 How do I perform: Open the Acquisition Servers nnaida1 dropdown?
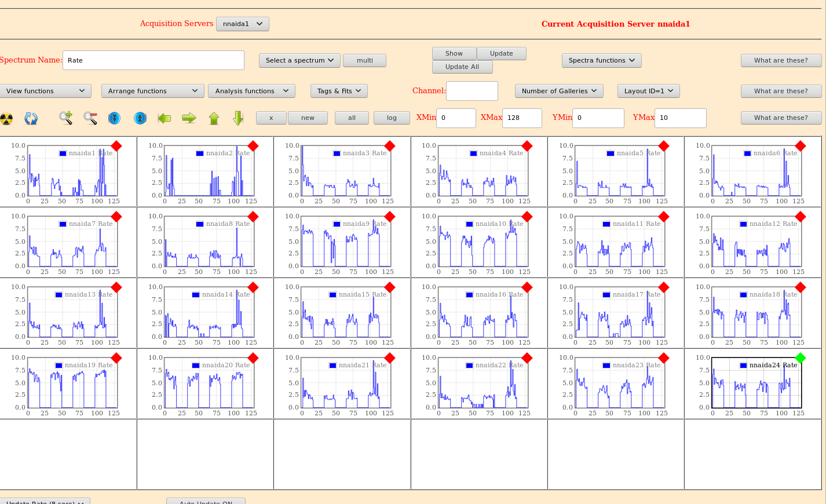[242, 24]
